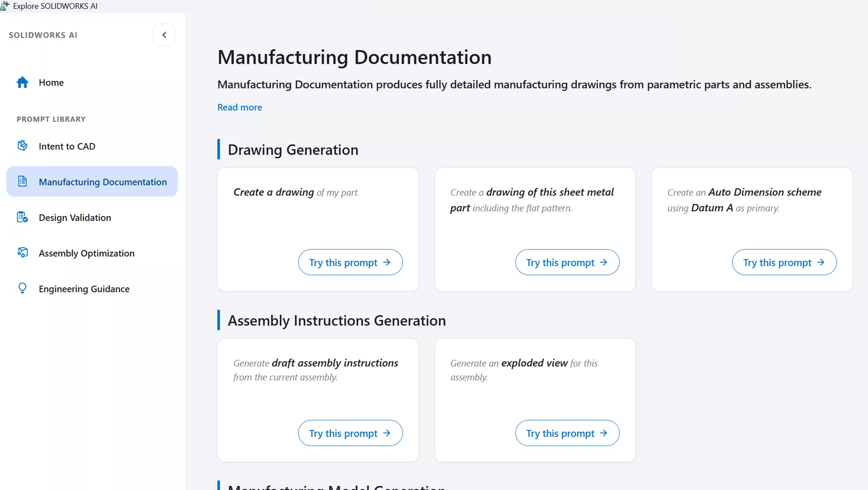Click the Design Validation checklist icon

click(x=23, y=217)
